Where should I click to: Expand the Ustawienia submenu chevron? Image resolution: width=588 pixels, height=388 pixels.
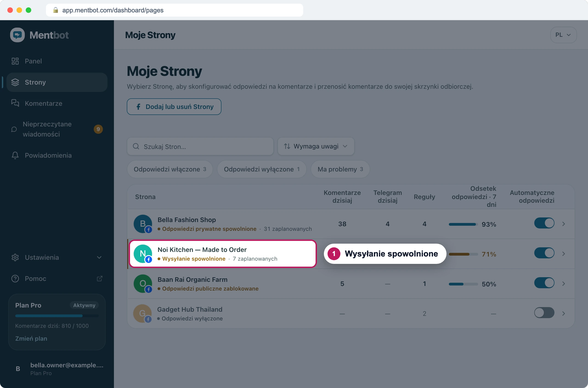point(99,257)
